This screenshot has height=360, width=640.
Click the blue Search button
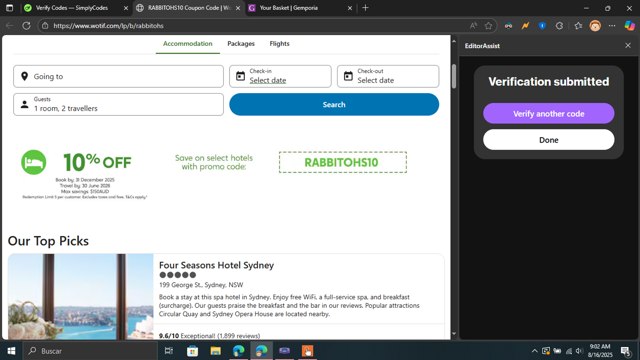click(x=334, y=104)
